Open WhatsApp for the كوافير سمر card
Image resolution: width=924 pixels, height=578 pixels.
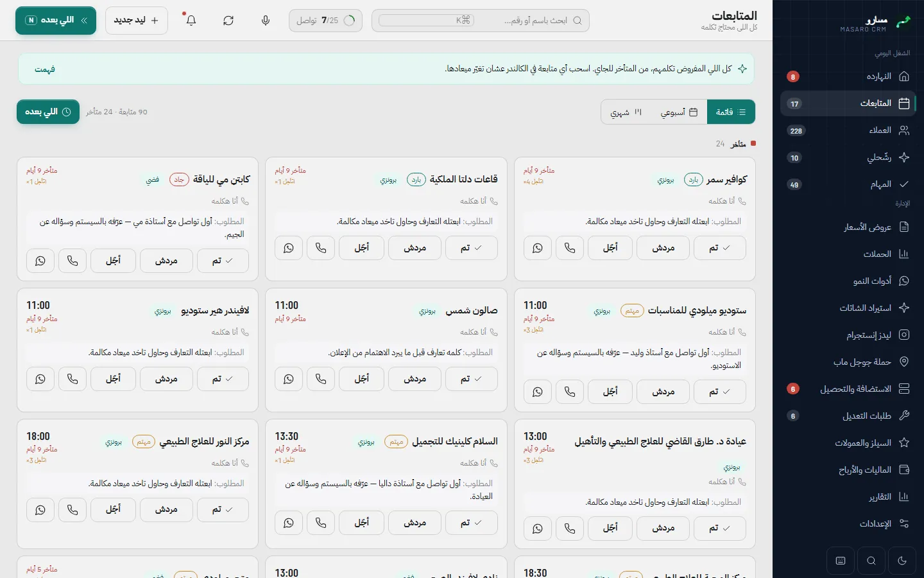coord(538,248)
